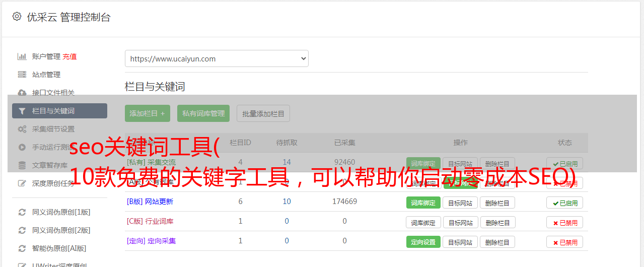Click 删除栏目 for 行业词库 row

(x=497, y=223)
